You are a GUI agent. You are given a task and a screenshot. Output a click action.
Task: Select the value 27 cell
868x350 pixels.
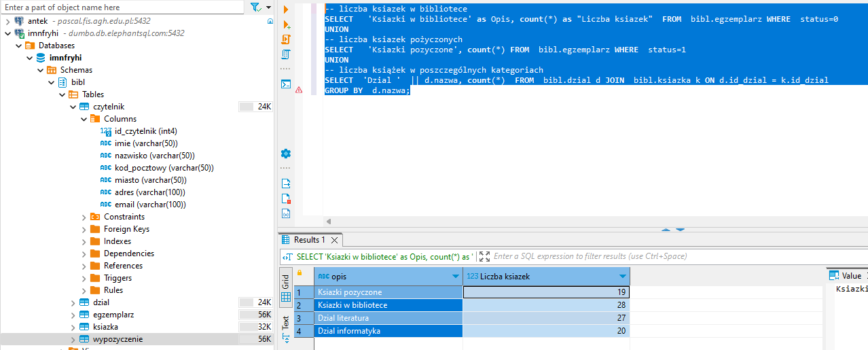coord(546,318)
